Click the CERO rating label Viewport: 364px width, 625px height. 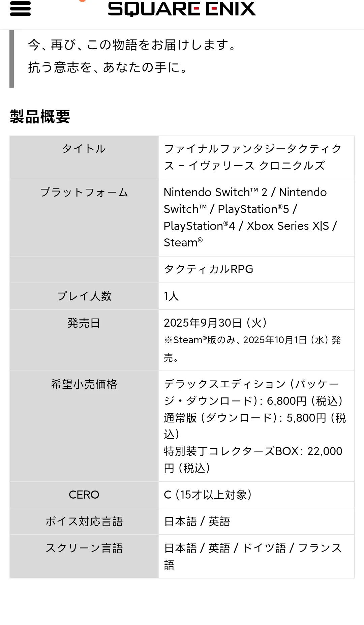pyautogui.click(x=84, y=495)
